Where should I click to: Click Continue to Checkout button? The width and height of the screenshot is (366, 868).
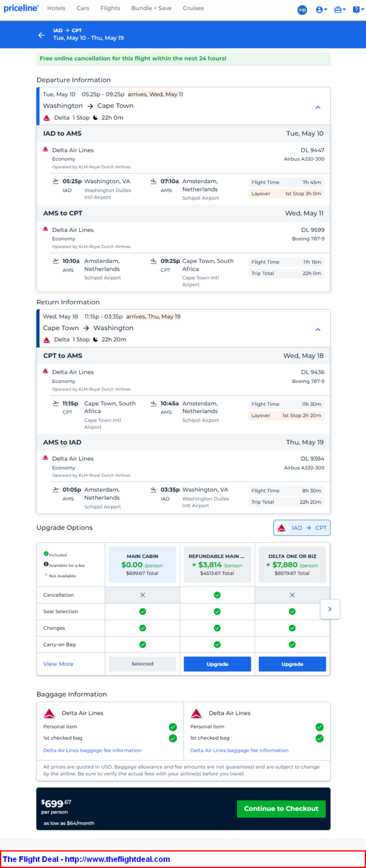coord(281,809)
